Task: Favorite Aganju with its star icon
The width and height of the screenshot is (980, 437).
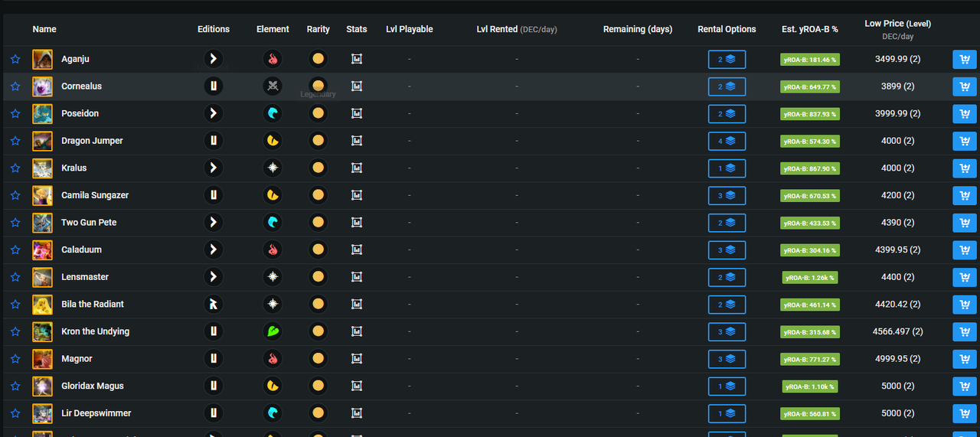Action: pyautogui.click(x=15, y=59)
